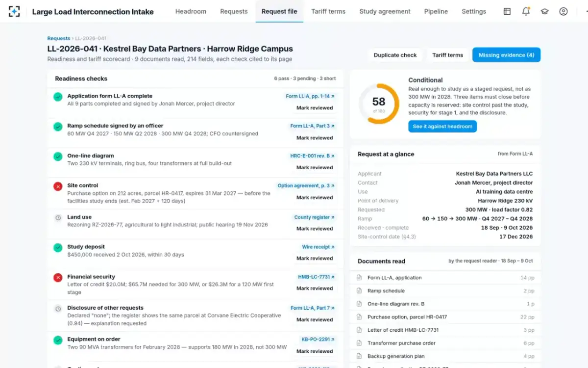Open document row Form LL-A, application
The image size is (588, 368).
(445, 278)
